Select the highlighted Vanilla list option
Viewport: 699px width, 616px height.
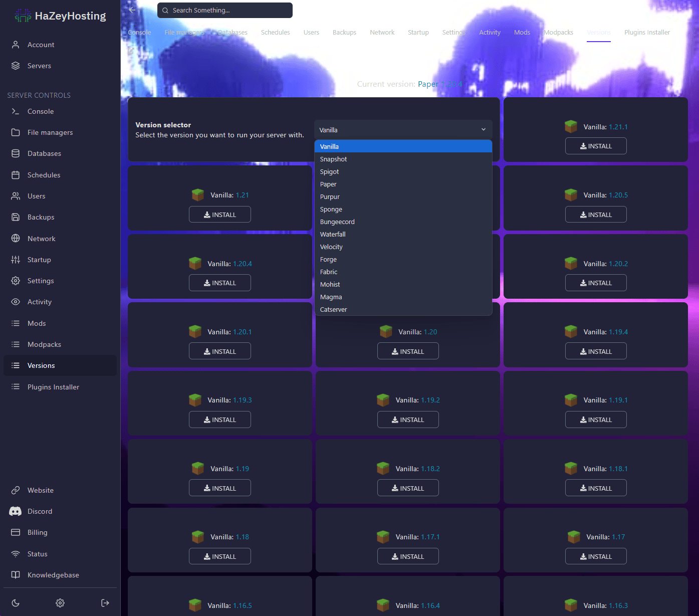pos(403,146)
